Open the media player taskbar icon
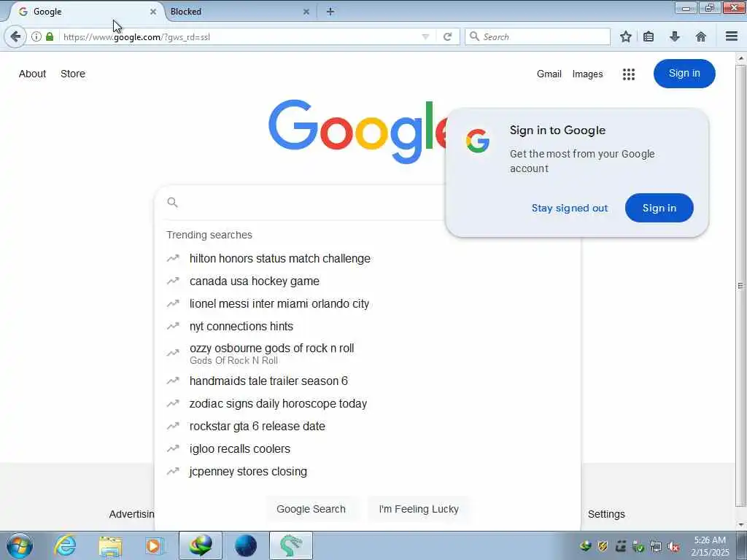The width and height of the screenshot is (747, 560). coord(153,545)
